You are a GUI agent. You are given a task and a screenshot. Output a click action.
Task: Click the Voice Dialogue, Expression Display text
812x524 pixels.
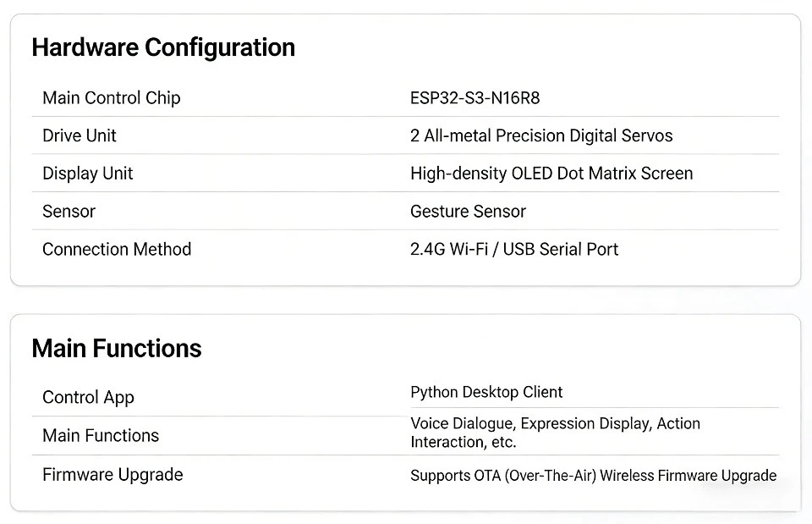[530, 424]
